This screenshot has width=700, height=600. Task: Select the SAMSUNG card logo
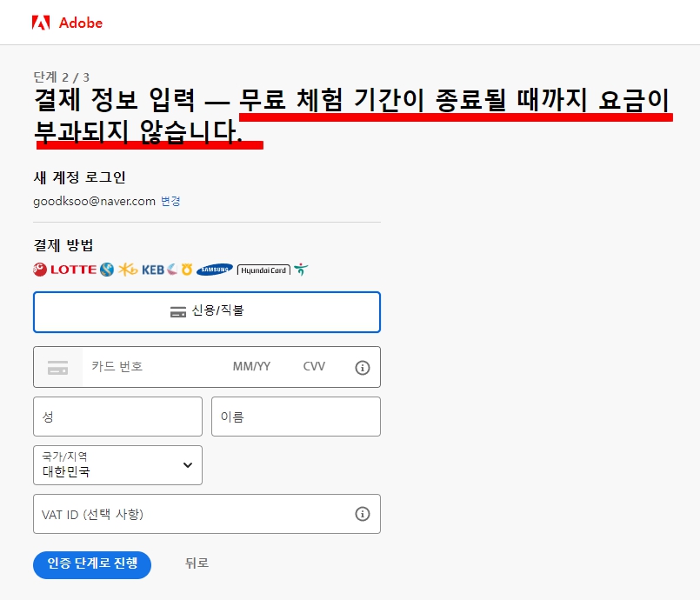[214, 270]
